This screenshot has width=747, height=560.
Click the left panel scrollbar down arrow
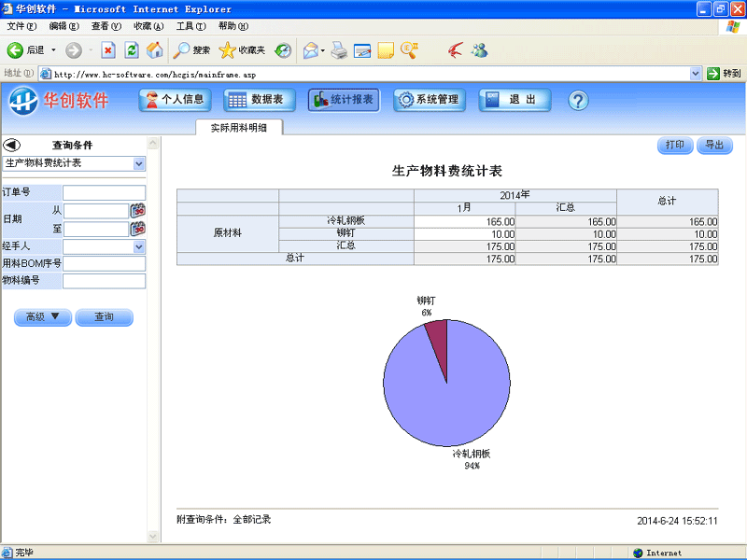tap(152, 536)
